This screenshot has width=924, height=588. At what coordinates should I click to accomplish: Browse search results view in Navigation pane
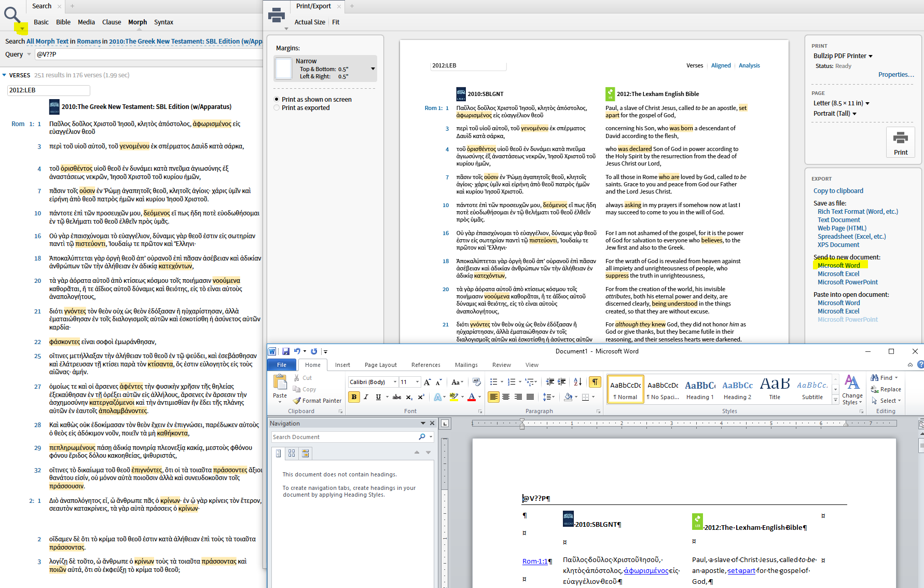coord(305,454)
